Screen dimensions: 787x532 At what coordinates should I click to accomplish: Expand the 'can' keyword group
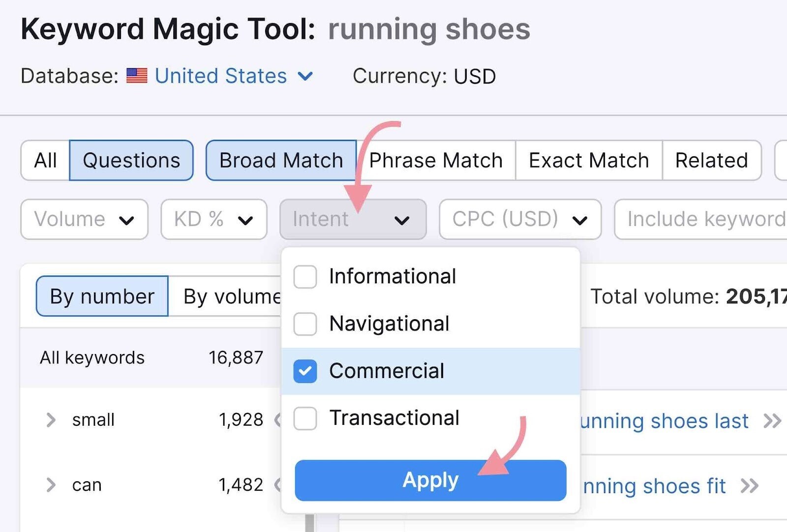tap(51, 485)
